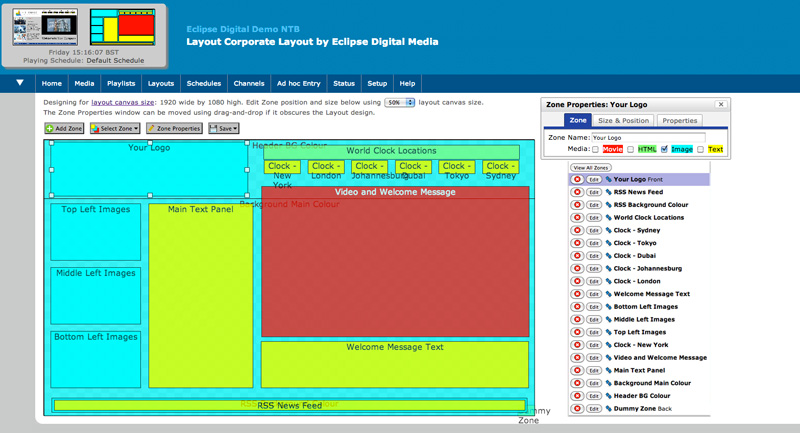The height and width of the screenshot is (433, 800).
Task: Remove Bottom Left Images via red icon
Action: click(577, 307)
